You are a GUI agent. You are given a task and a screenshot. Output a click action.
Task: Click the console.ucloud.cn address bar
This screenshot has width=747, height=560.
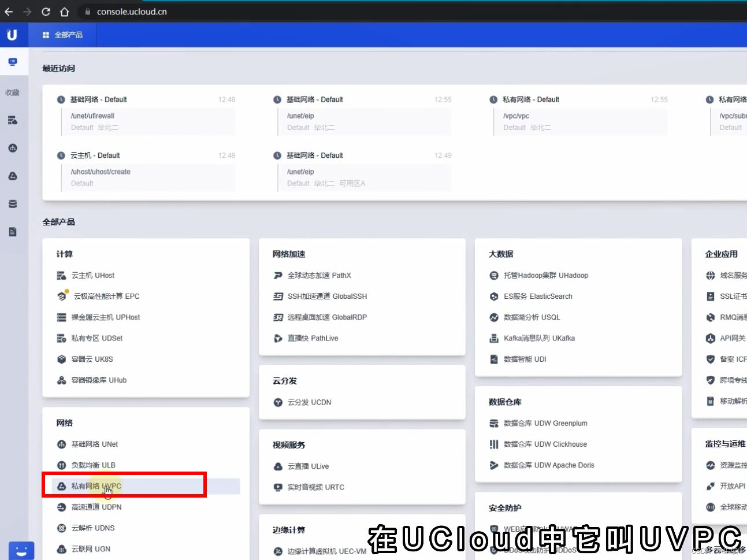(132, 12)
